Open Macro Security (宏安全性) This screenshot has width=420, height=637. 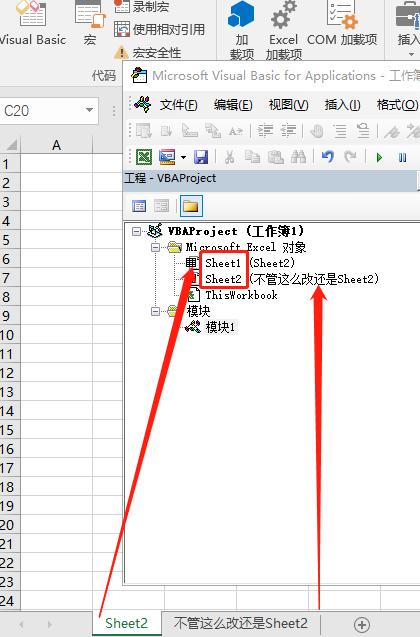tap(148, 52)
